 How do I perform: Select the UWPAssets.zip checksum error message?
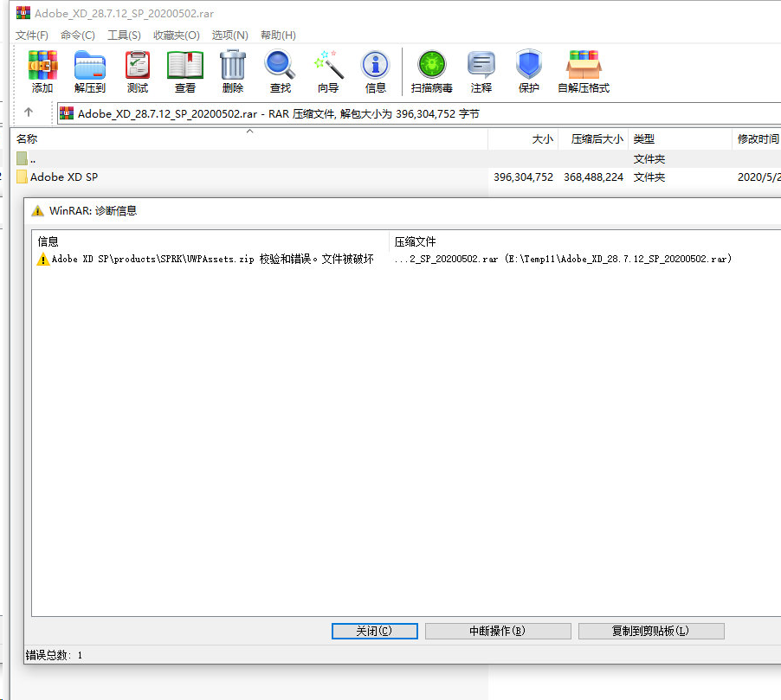coord(213,259)
